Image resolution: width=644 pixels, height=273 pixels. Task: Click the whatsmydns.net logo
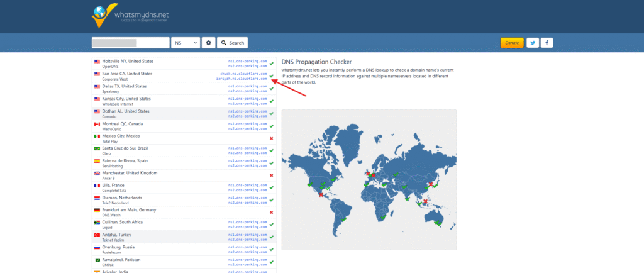(130, 16)
